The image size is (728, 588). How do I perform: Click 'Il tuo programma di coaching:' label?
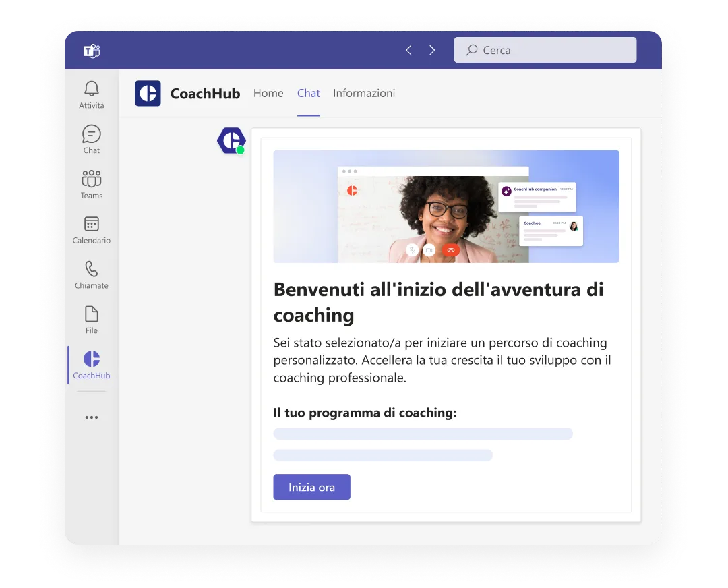click(x=365, y=413)
